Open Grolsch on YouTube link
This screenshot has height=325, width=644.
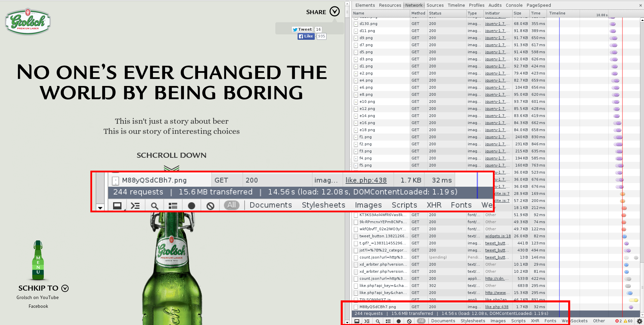tap(37, 298)
